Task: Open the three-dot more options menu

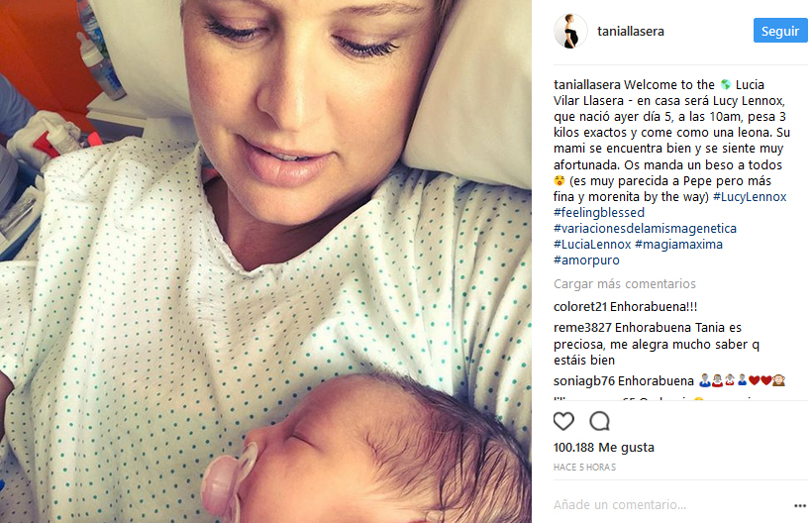Action: [x=800, y=505]
